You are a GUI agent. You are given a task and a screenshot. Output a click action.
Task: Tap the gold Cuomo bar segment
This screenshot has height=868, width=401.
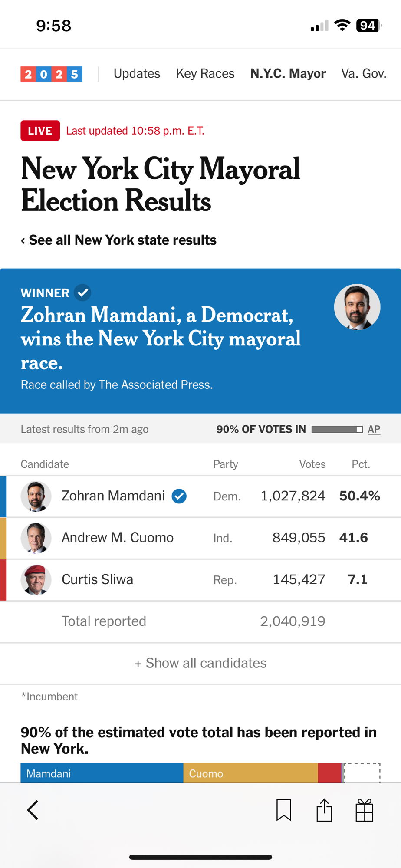251,773
